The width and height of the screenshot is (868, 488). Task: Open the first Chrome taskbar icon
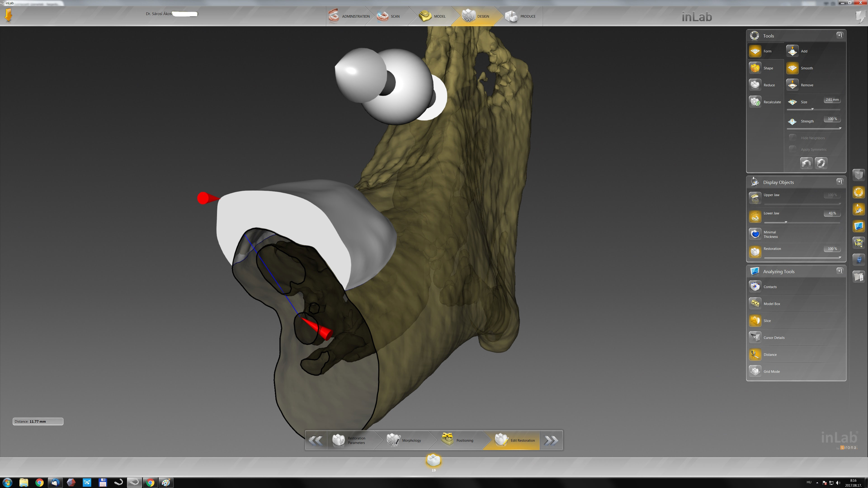coord(39,483)
